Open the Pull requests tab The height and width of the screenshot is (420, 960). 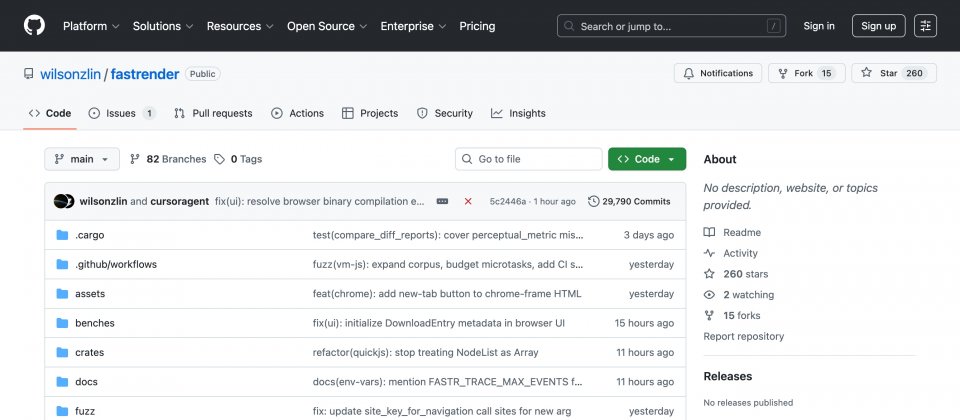(213, 113)
